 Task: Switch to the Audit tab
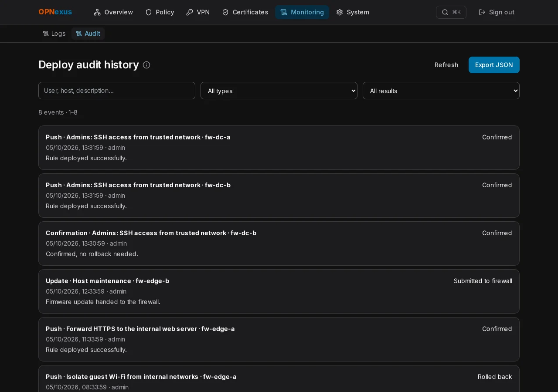point(88,34)
